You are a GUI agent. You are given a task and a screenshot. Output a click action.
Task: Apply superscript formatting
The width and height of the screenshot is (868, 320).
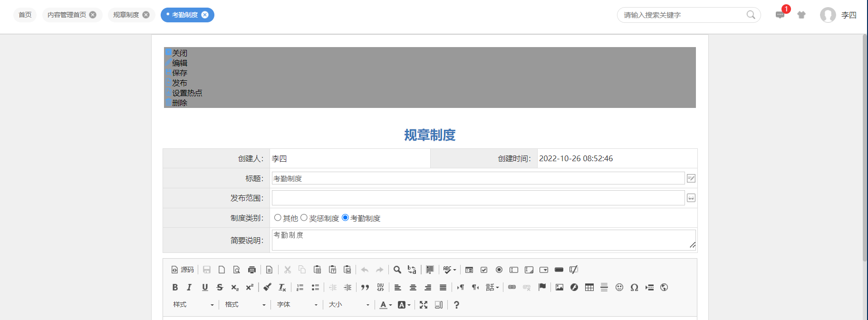(x=250, y=287)
